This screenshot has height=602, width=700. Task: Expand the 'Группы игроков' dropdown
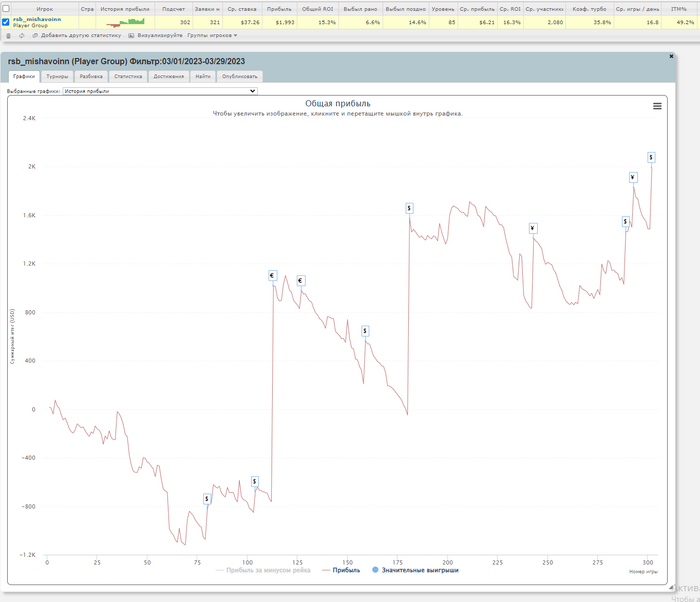point(212,36)
